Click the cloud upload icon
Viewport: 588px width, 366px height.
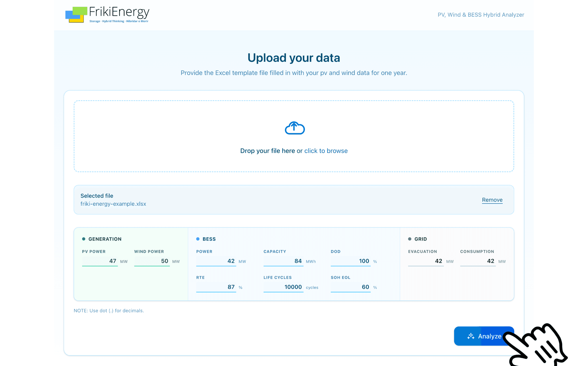tap(295, 128)
